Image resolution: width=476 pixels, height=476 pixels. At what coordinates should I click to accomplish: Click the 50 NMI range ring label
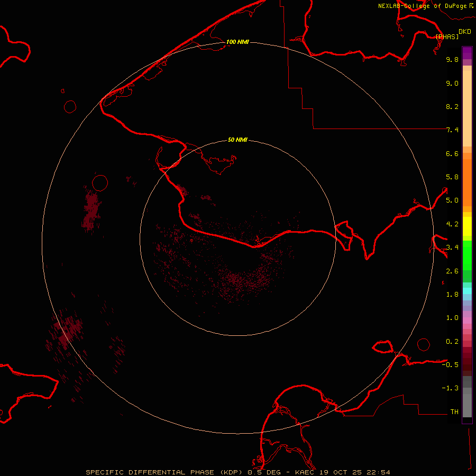237,140
